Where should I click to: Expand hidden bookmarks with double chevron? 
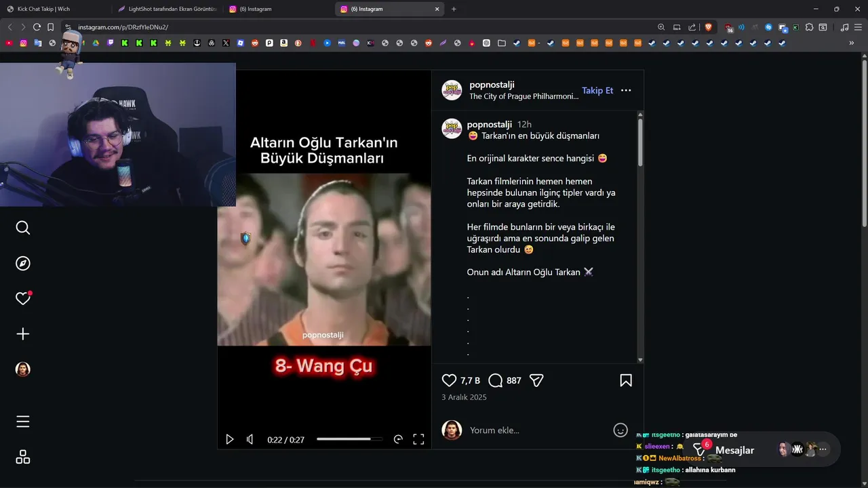click(851, 43)
